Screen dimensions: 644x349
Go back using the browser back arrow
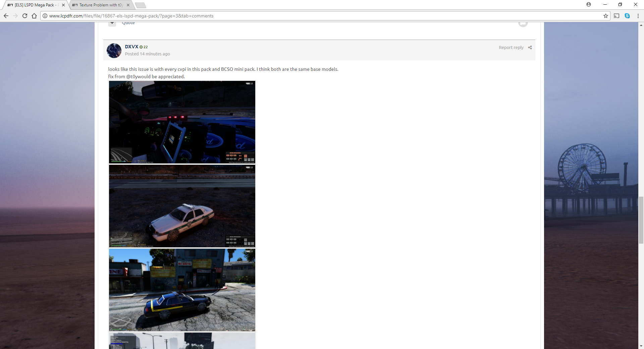(6, 16)
